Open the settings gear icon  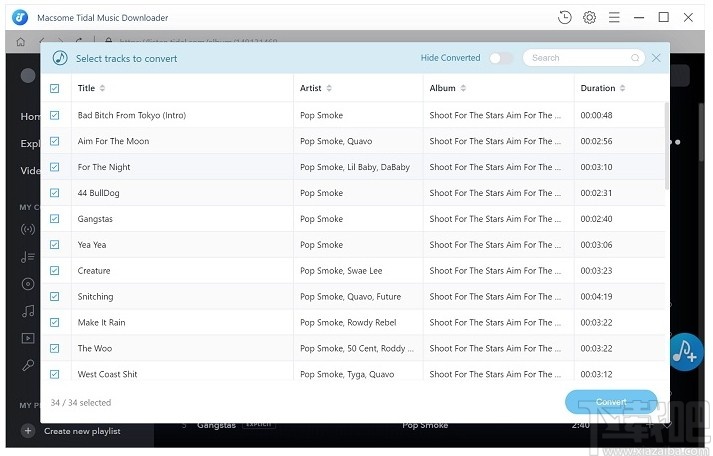[x=589, y=18]
